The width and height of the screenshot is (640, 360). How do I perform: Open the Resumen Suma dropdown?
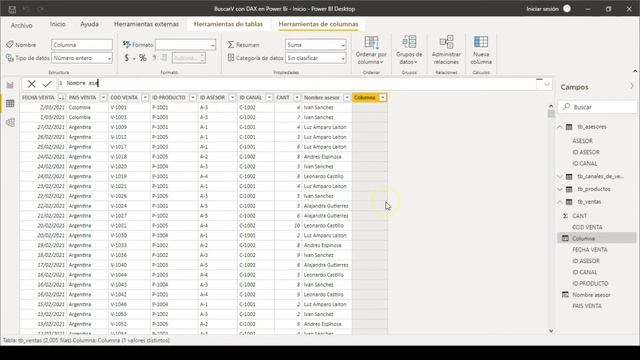pos(342,45)
